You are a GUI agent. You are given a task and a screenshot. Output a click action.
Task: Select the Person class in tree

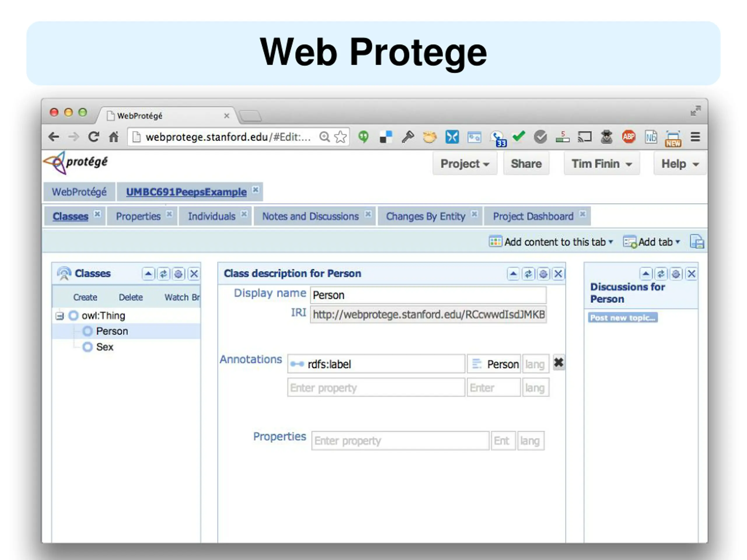tap(112, 331)
